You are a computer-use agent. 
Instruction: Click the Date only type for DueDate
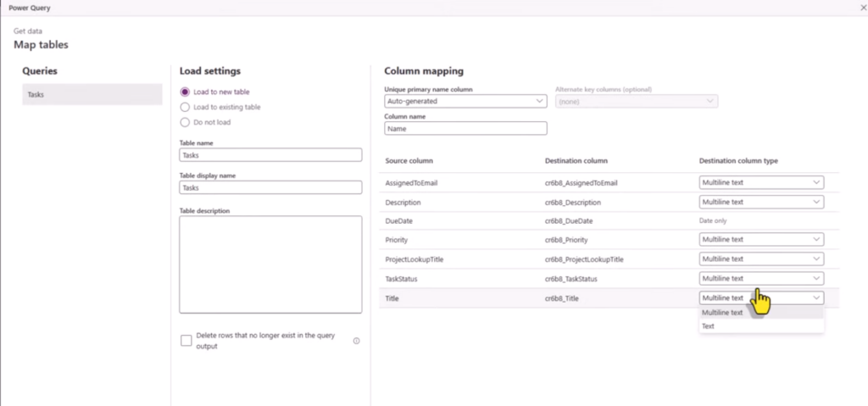713,220
